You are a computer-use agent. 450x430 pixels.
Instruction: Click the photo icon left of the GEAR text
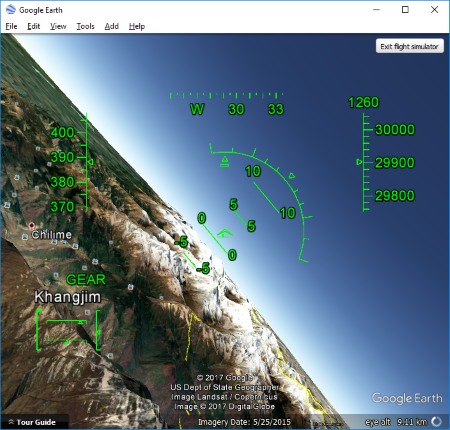pyautogui.click(x=56, y=276)
